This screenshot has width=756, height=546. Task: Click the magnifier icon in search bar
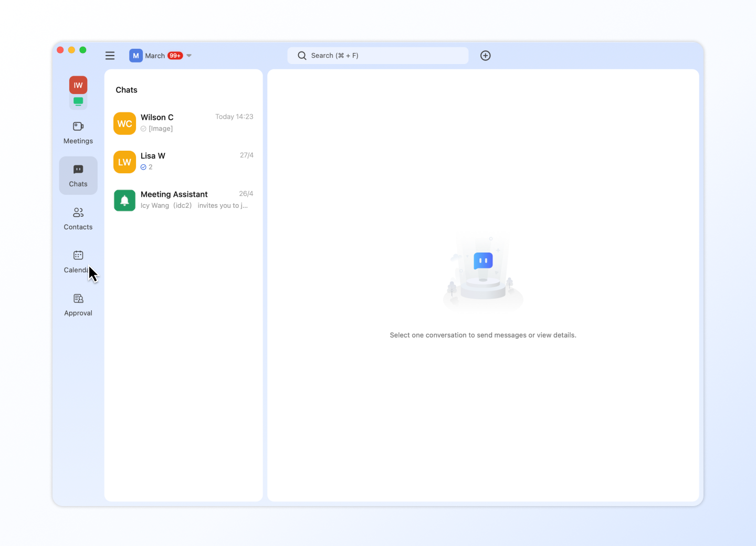(302, 56)
